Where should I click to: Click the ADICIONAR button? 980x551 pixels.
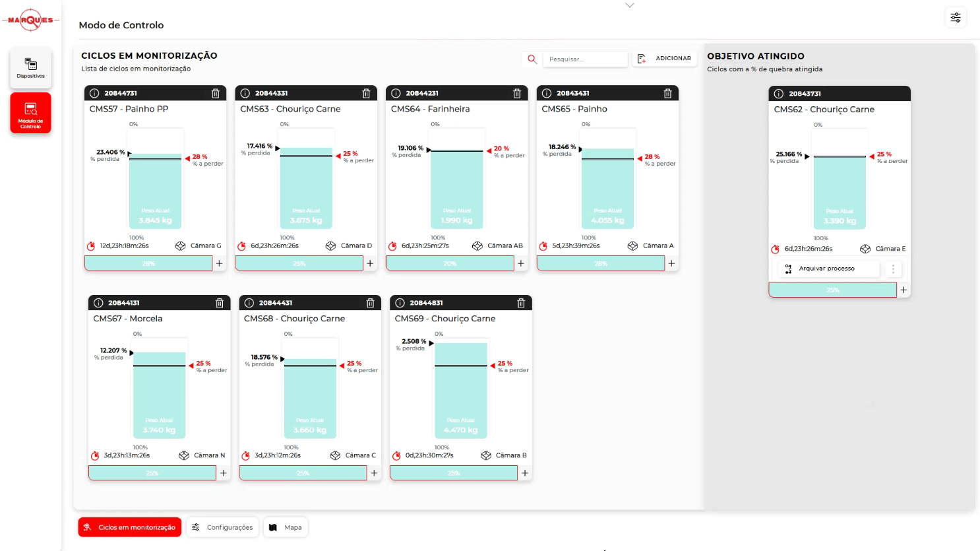tap(665, 59)
